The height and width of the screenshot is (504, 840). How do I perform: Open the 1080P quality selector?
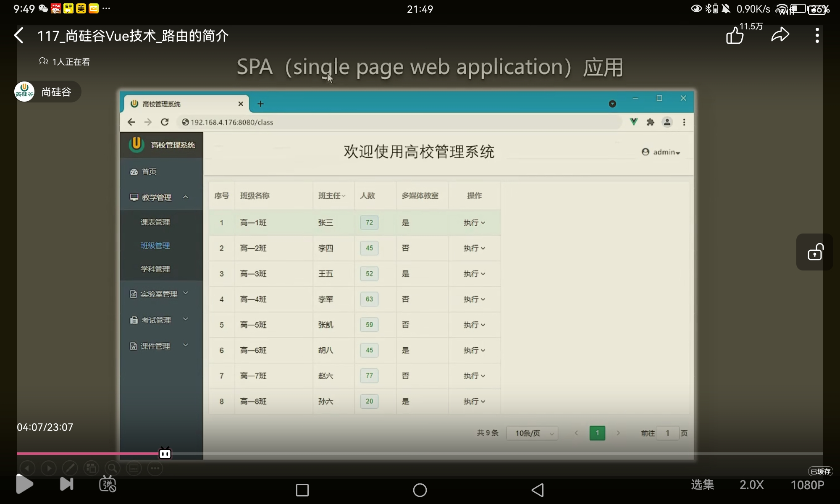(807, 485)
